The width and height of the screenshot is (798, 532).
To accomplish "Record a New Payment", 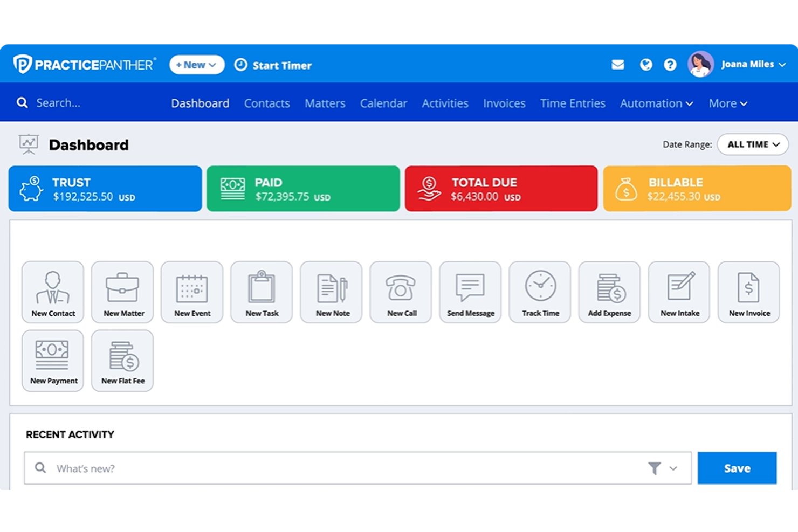I will (53, 361).
